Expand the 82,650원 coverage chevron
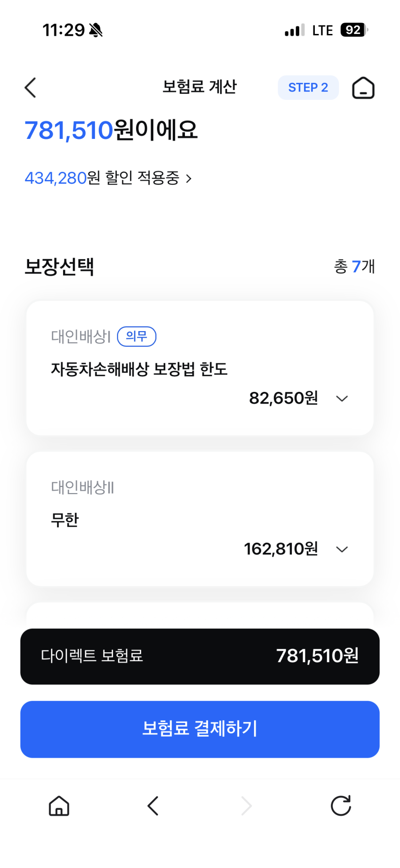Viewport: 400px width, 868px height. click(342, 398)
